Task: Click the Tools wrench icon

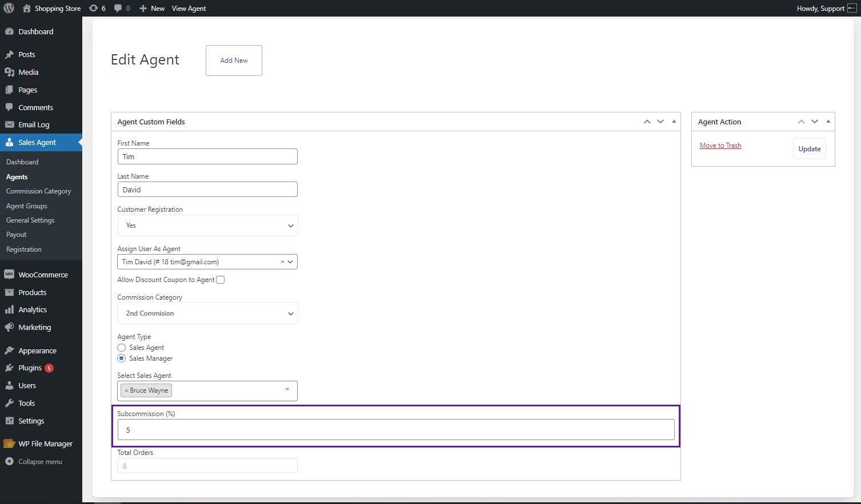Action: click(9, 403)
